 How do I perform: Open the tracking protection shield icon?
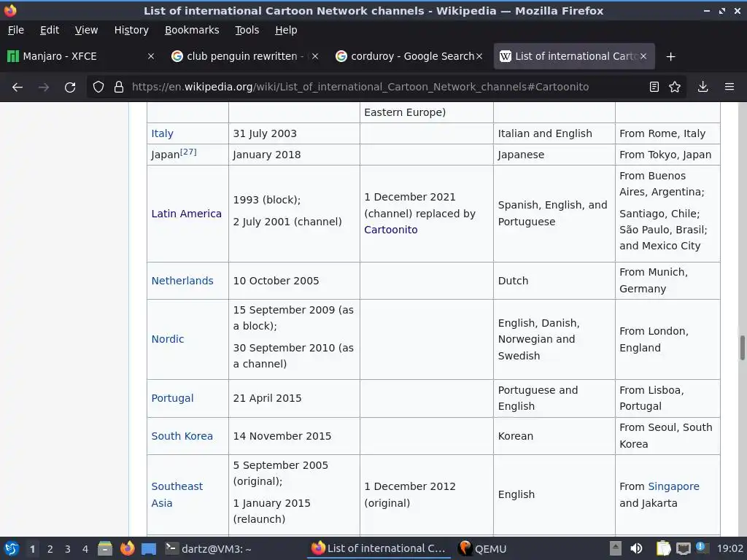pyautogui.click(x=98, y=87)
